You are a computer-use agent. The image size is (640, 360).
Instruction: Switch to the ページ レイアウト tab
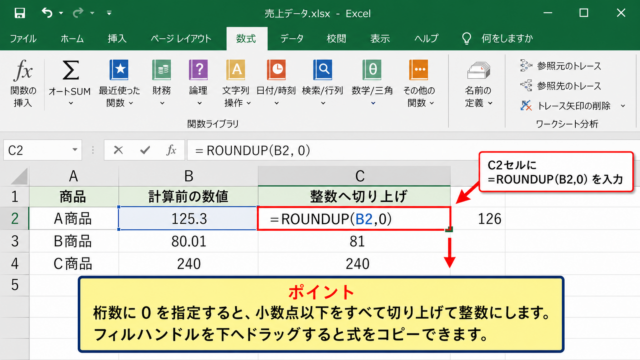tap(181, 38)
